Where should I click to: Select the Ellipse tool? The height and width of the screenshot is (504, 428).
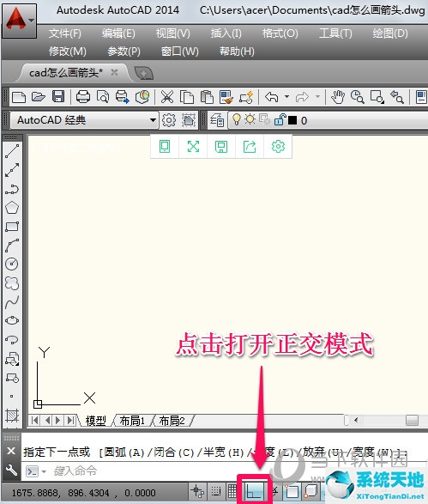12,320
